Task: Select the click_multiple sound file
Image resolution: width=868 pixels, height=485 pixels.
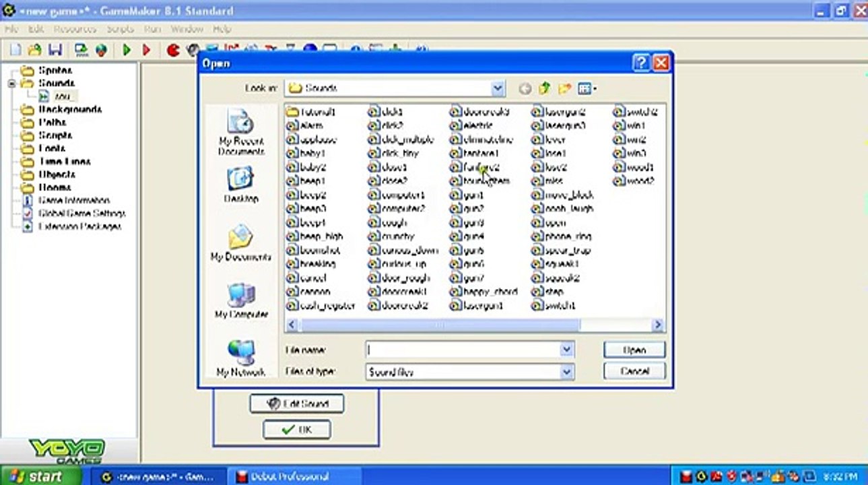Action: pyautogui.click(x=401, y=139)
